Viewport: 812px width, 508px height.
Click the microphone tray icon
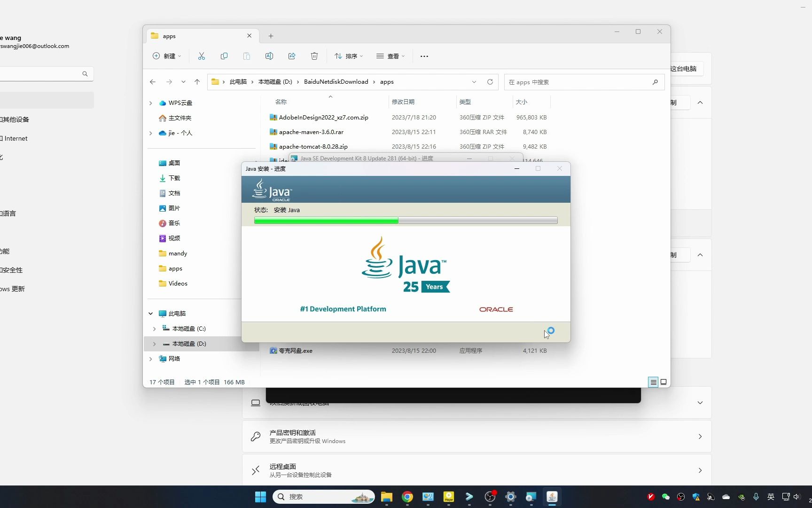756,497
